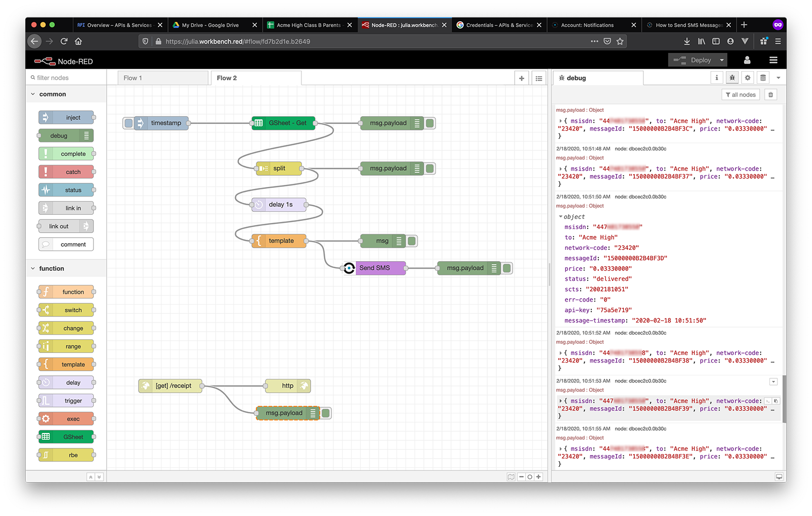The width and height of the screenshot is (812, 516).
Task: Select the [get] /receipt node
Action: [171, 385]
